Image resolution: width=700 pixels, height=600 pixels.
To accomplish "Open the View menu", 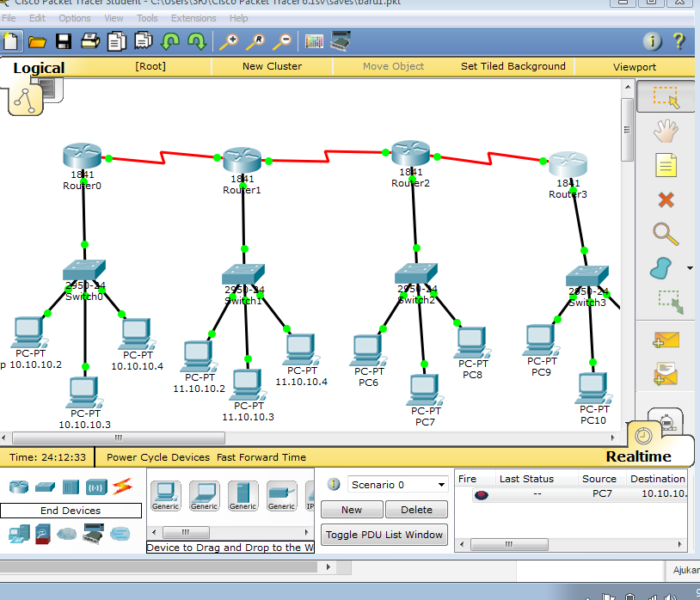I will (x=114, y=18).
